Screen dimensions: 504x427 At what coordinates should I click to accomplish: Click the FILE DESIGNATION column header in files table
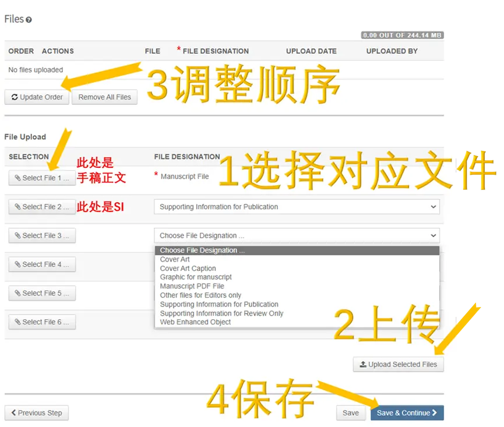click(216, 51)
